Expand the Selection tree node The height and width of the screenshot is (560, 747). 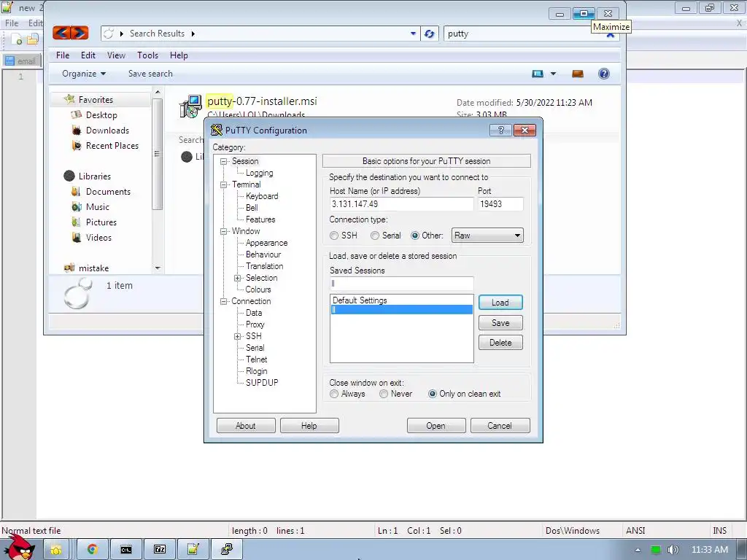tap(237, 278)
